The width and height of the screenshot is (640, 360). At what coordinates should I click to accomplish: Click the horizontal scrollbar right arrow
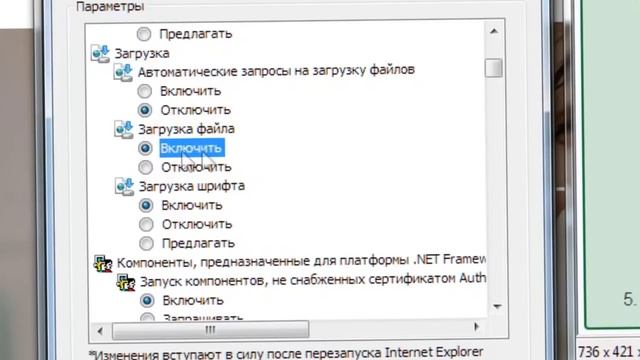(476, 327)
